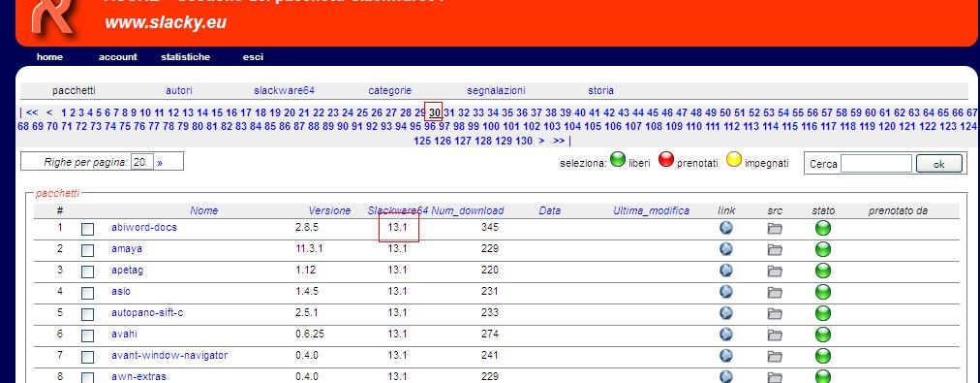
Task: Sort table by Num_download column
Action: click(x=468, y=211)
